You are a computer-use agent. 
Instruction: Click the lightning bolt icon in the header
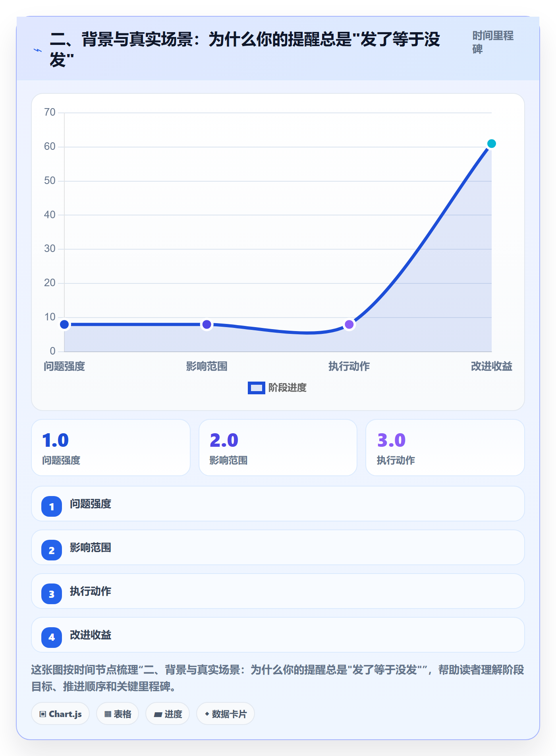pyautogui.click(x=38, y=50)
